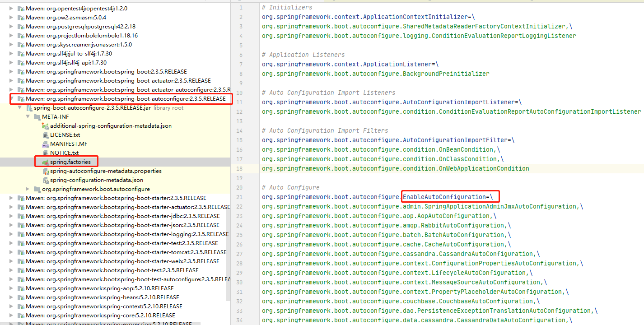Select spring-boot-test-autoconfigure:2.3.5 library row
The image size is (644, 325).
[x=115, y=279]
